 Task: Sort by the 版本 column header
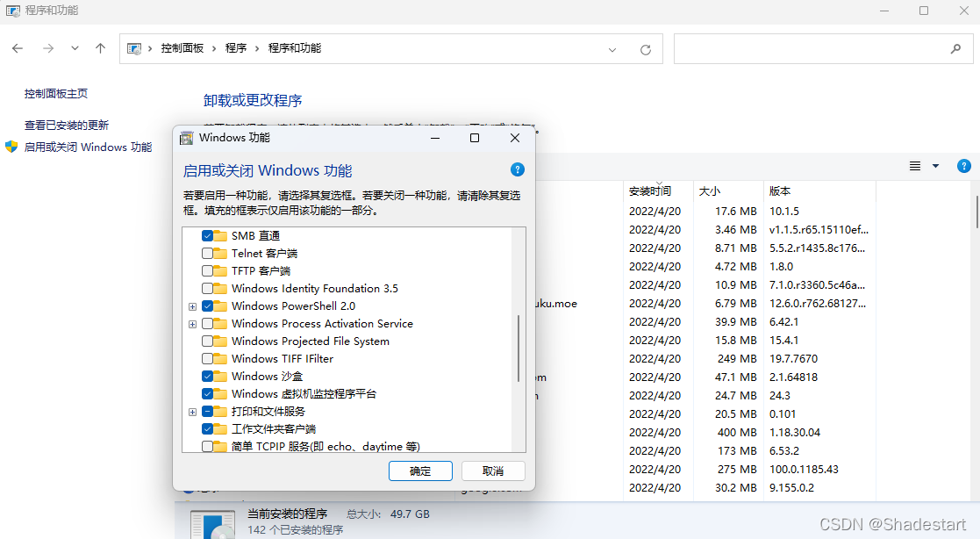tap(819, 190)
